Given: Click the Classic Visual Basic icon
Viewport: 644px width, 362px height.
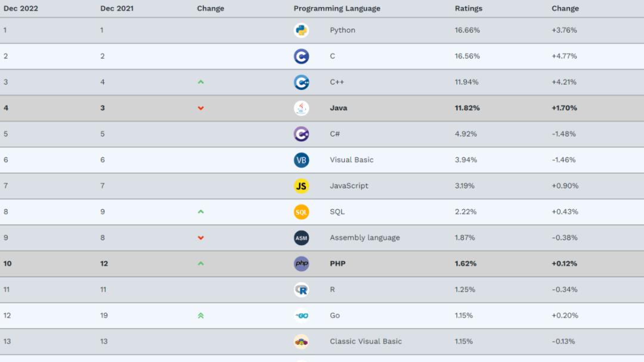Looking at the screenshot, I should 301,342.
